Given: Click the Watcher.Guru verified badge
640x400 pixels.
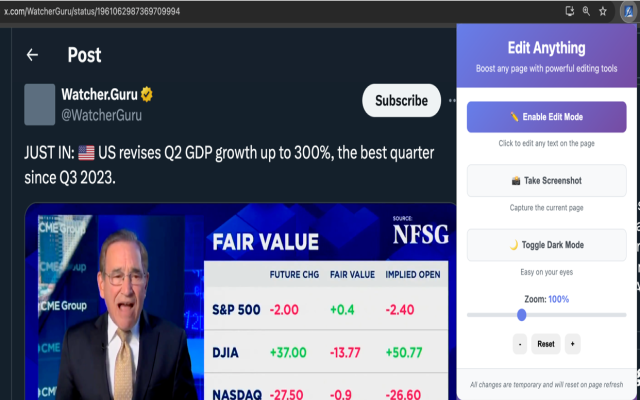Looking at the screenshot, I should tap(146, 95).
